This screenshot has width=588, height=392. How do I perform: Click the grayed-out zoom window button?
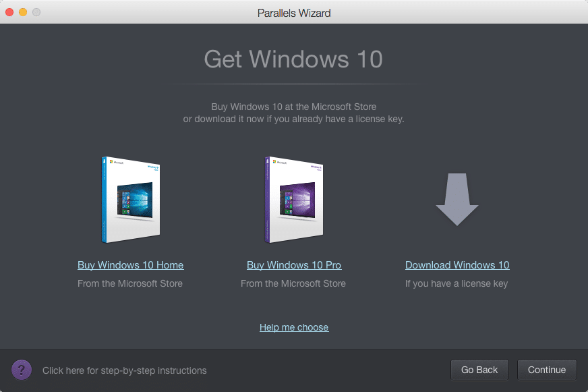pos(36,12)
